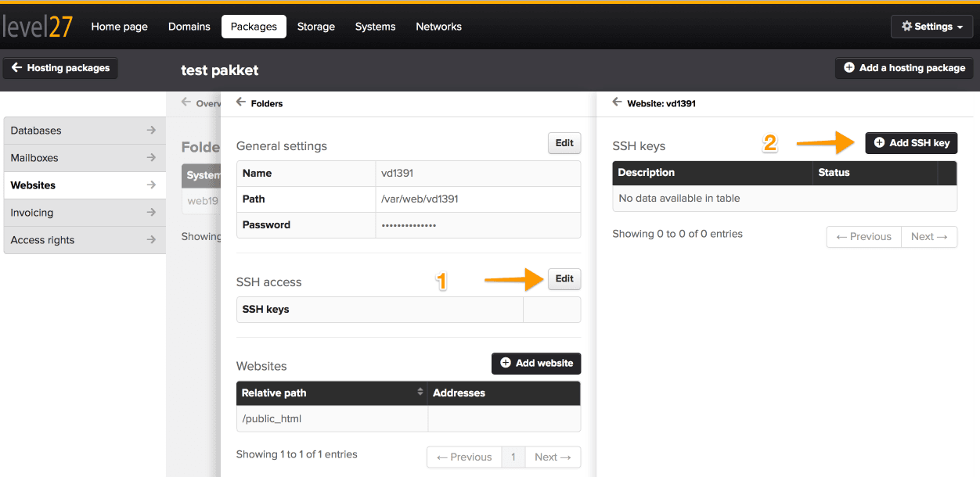This screenshot has height=477, width=980.
Task: Click the arrow icon on Mailboxes row
Action: (151, 158)
